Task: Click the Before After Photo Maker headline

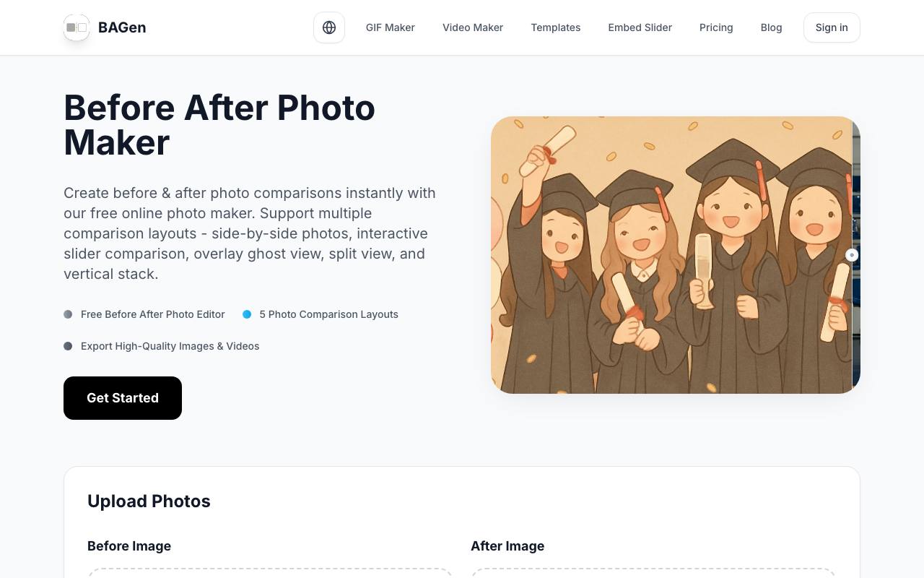Action: coord(219,125)
